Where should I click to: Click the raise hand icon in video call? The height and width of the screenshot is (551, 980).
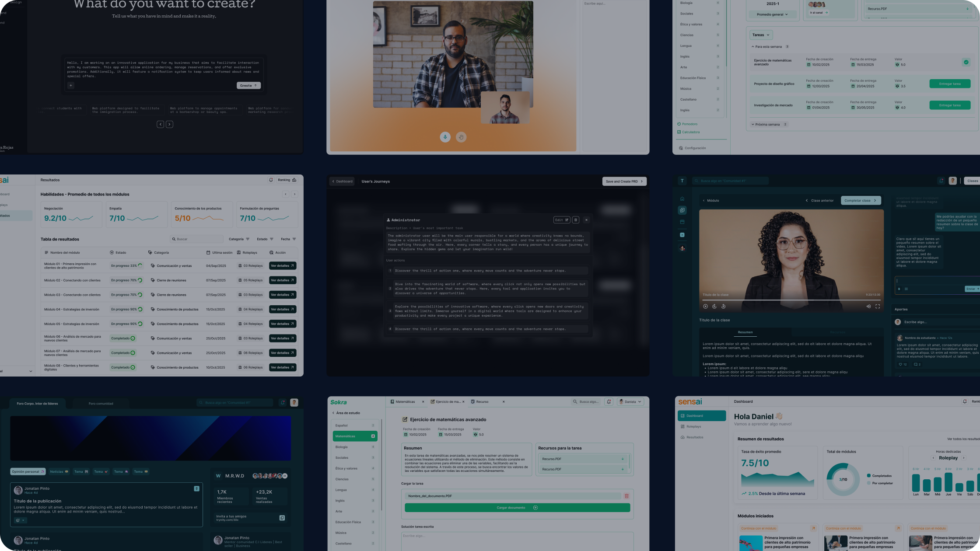461,137
